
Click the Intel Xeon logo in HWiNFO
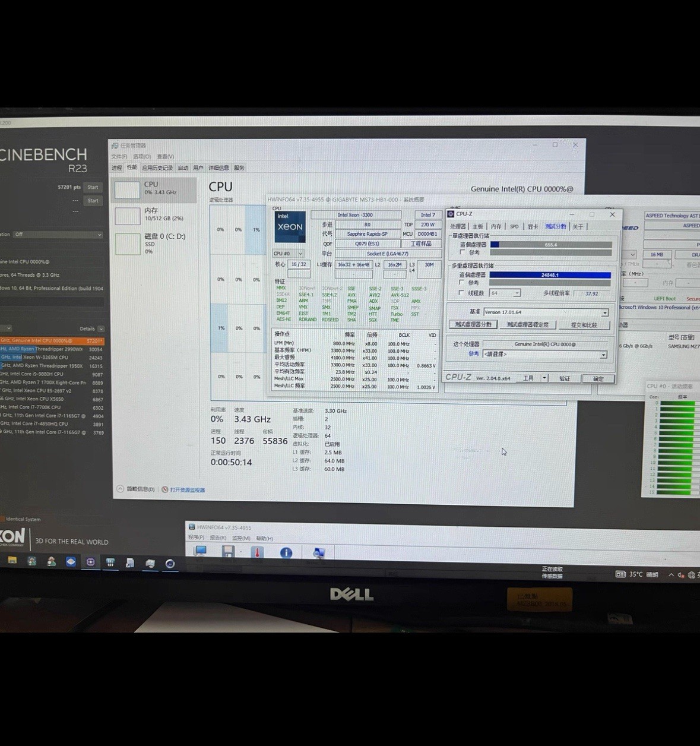pos(290,226)
